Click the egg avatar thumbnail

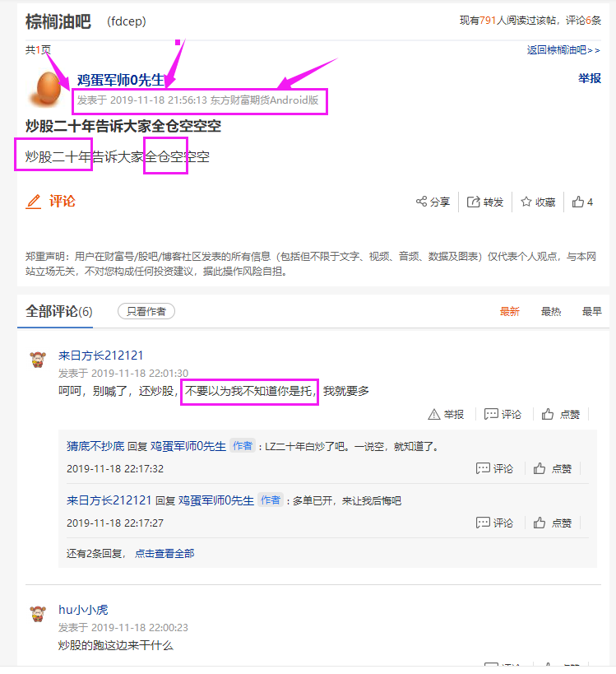point(47,90)
